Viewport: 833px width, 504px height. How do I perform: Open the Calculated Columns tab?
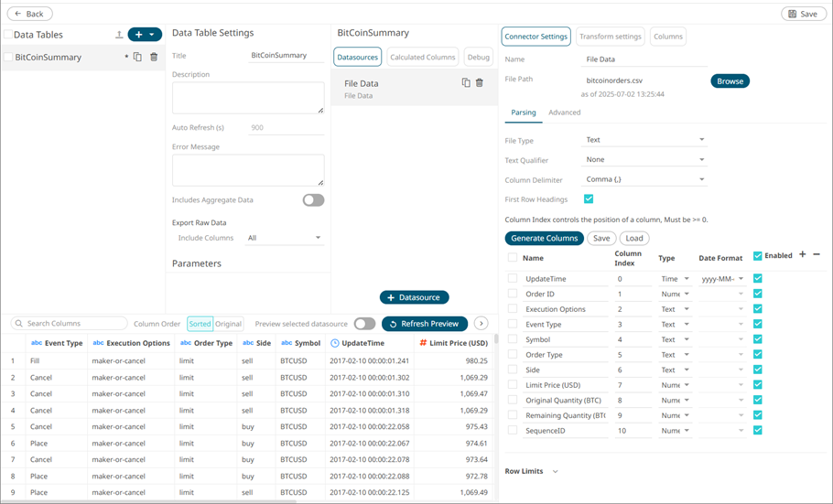[423, 57]
